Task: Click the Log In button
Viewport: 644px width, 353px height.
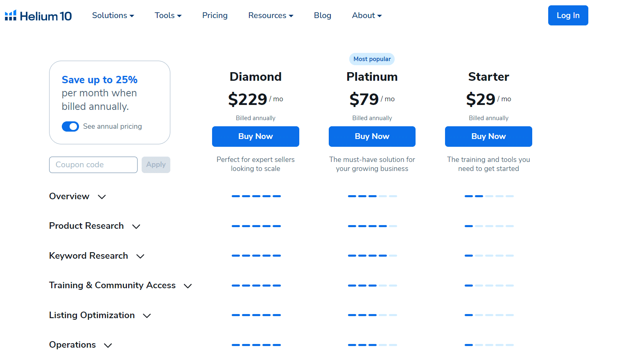Action: [568, 15]
